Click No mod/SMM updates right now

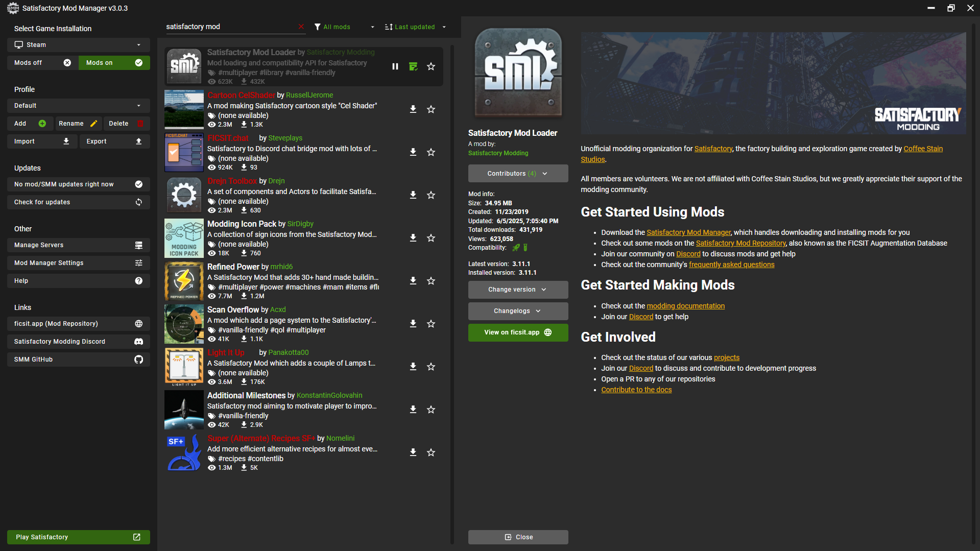point(79,184)
